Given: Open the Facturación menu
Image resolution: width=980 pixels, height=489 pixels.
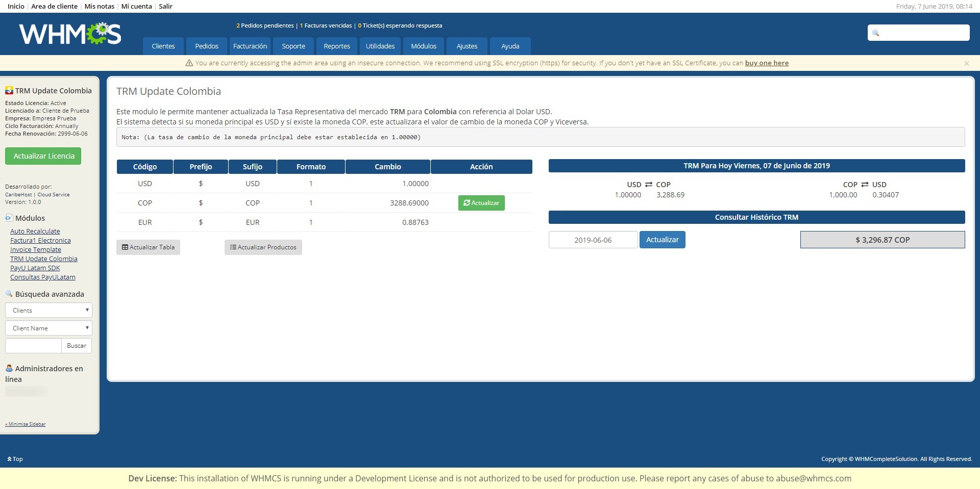Looking at the screenshot, I should [250, 46].
